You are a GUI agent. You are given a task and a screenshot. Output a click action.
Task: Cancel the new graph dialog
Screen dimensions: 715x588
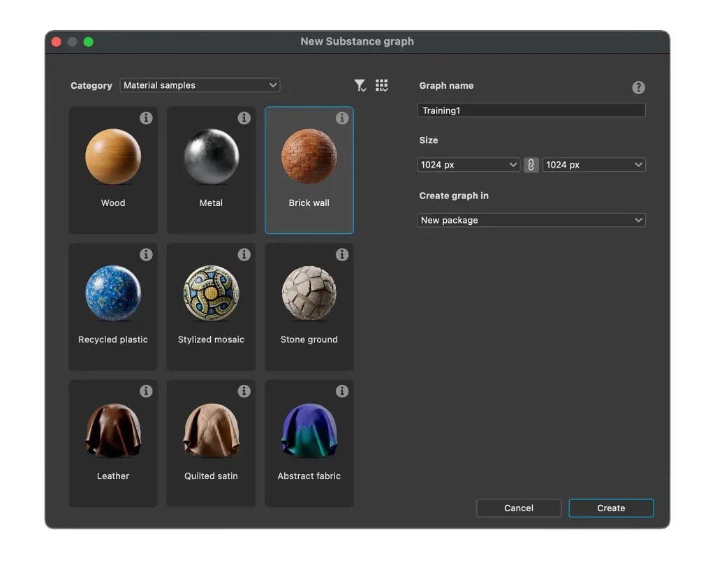(518, 508)
